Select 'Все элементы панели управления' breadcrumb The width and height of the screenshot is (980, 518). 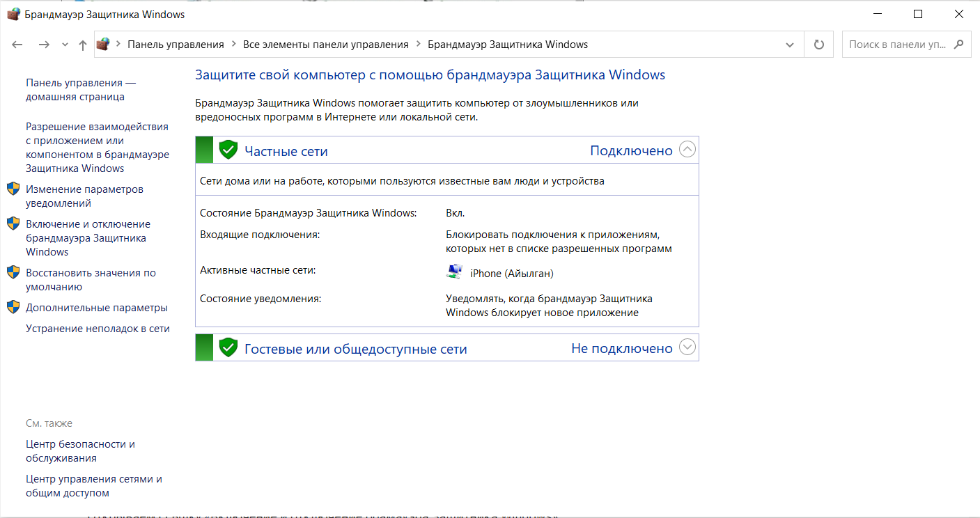coord(326,45)
